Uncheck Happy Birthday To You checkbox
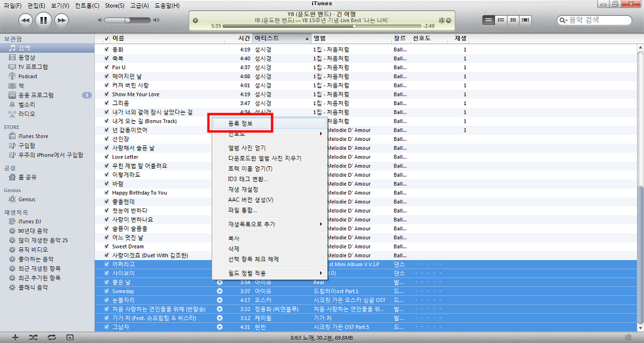The height and width of the screenshot is (343, 644). coord(107,193)
